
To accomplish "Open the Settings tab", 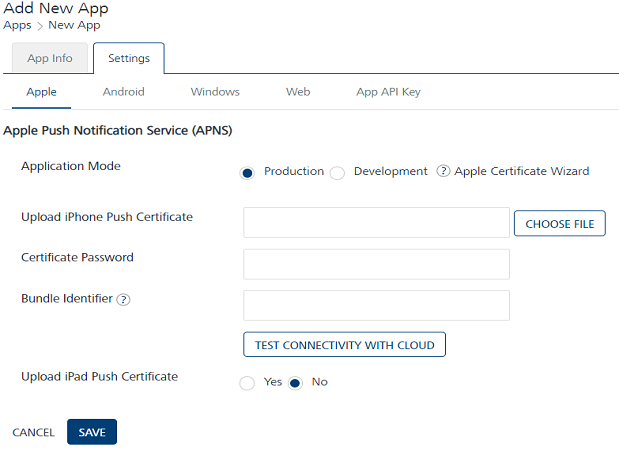I will tap(129, 58).
